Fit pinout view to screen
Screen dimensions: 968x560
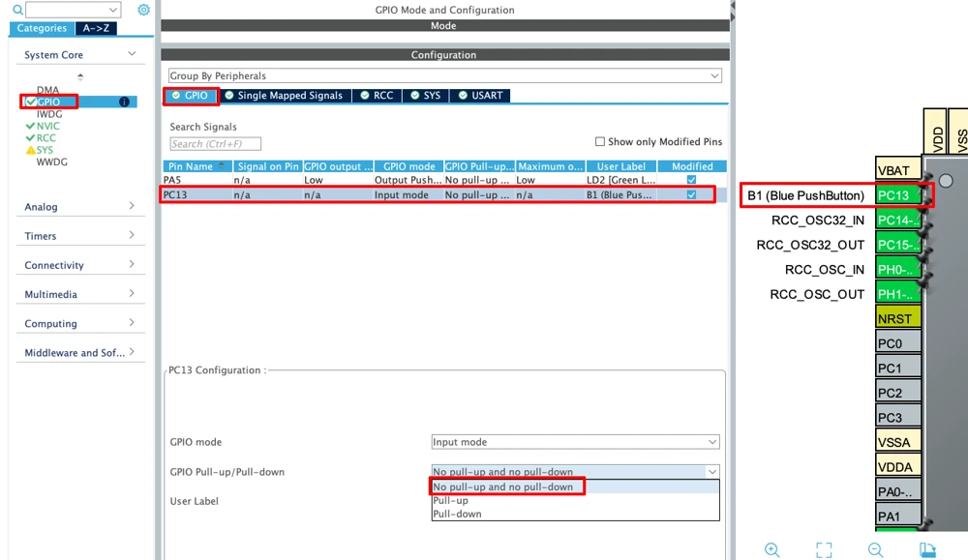click(824, 549)
